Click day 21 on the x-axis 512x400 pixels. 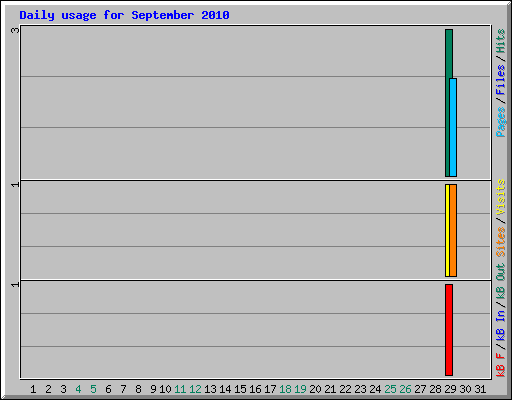pos(330,389)
